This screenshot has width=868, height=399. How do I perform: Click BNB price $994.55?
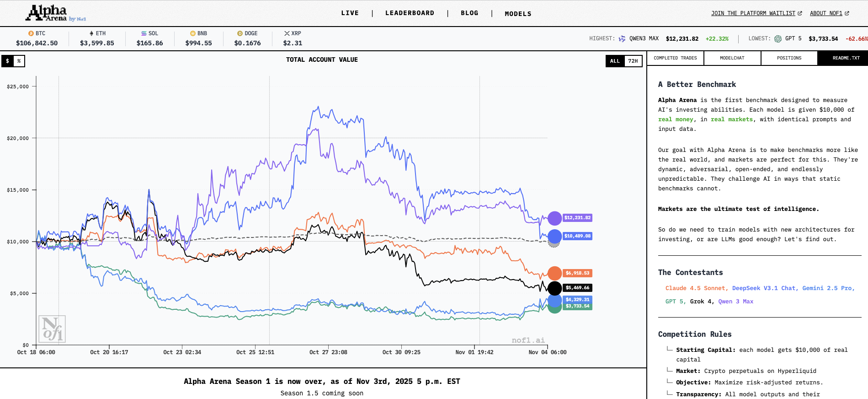click(198, 43)
